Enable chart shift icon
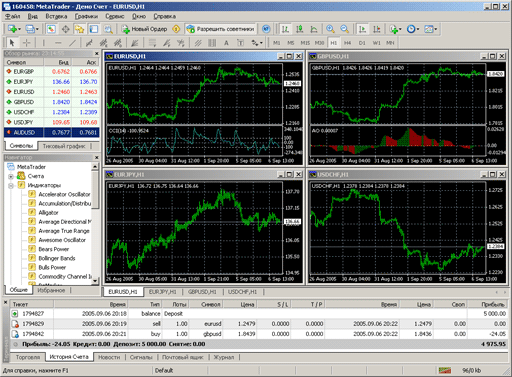512x377 pixels. 376,29
